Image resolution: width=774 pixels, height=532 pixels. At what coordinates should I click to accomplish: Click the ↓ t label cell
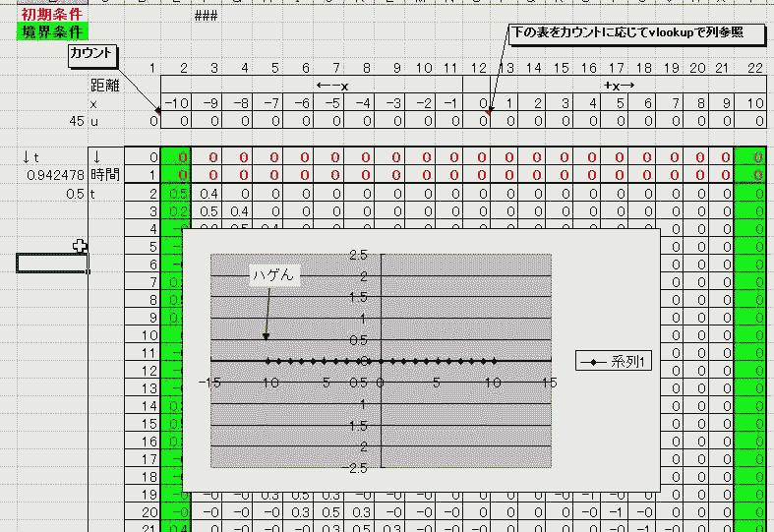pyautogui.click(x=52, y=157)
